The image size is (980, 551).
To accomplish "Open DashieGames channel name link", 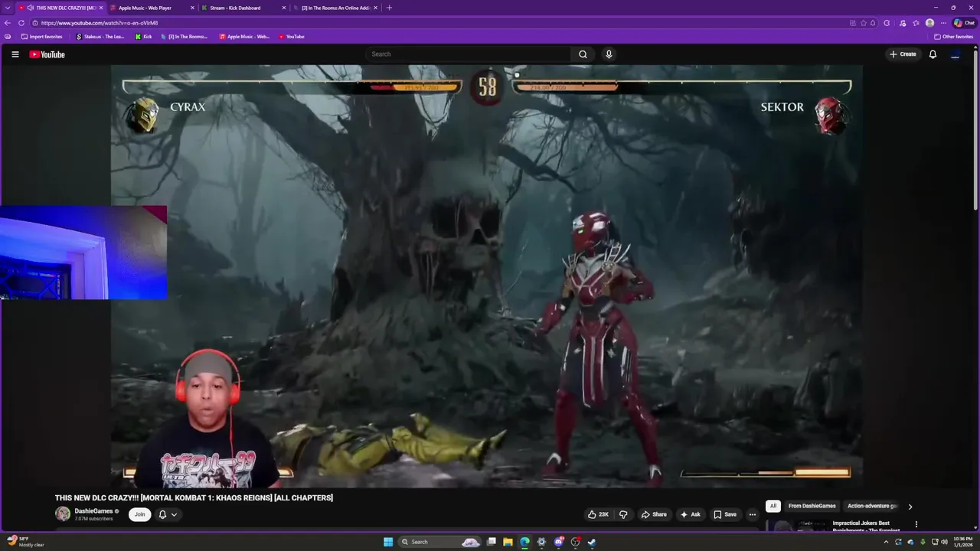I will click(x=93, y=511).
